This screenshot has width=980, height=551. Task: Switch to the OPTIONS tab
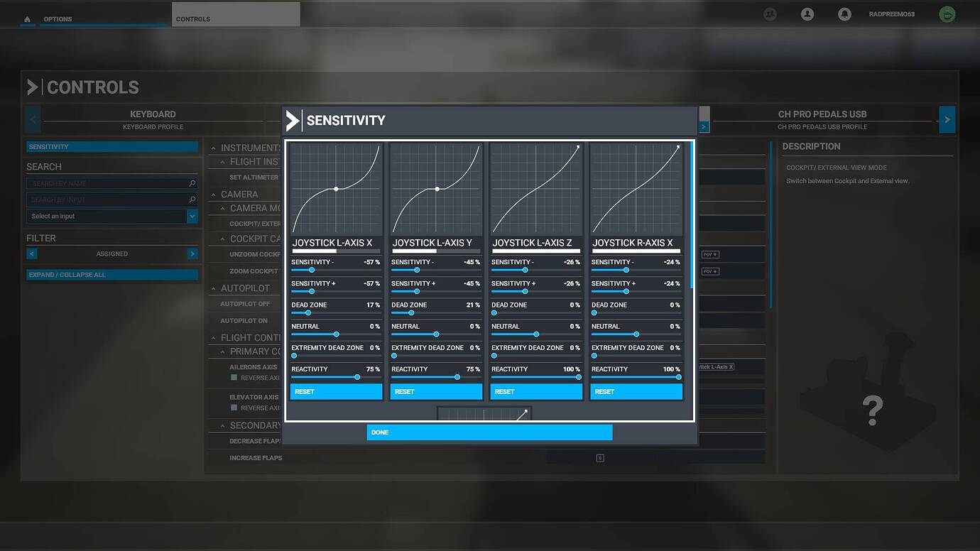point(58,19)
